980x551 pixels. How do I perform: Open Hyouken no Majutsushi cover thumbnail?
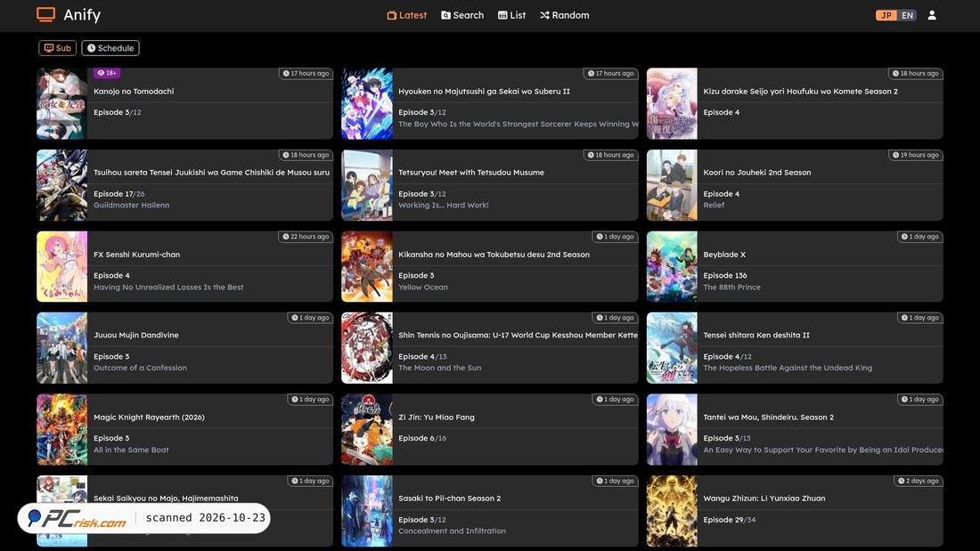pos(367,104)
